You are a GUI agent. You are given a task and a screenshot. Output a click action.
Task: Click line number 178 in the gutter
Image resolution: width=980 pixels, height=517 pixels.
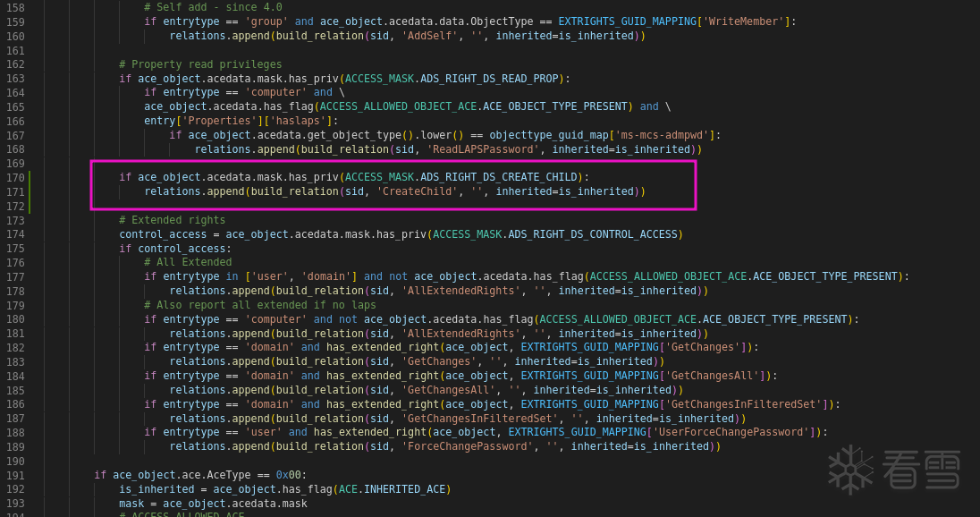(x=15, y=292)
